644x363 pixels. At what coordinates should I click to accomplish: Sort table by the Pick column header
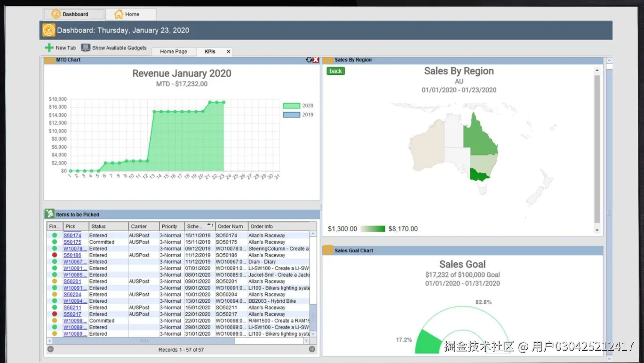[x=76, y=226]
